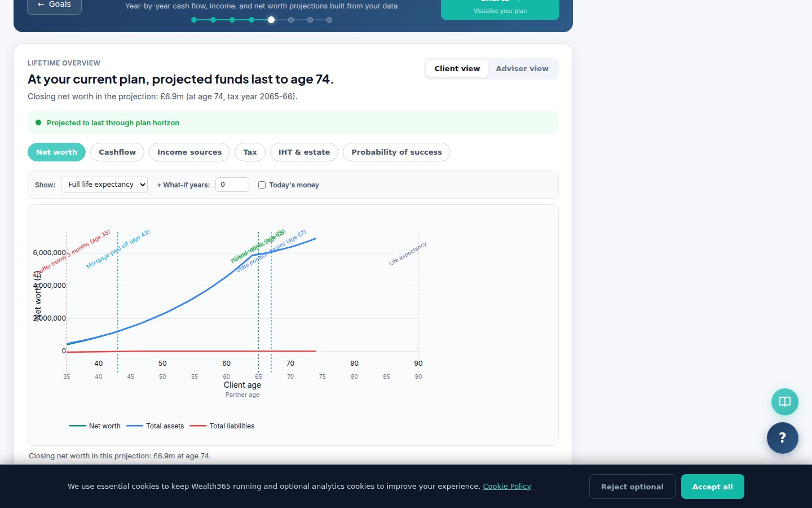Switch to Client view
Image resolution: width=812 pixels, height=508 pixels.
(x=457, y=68)
